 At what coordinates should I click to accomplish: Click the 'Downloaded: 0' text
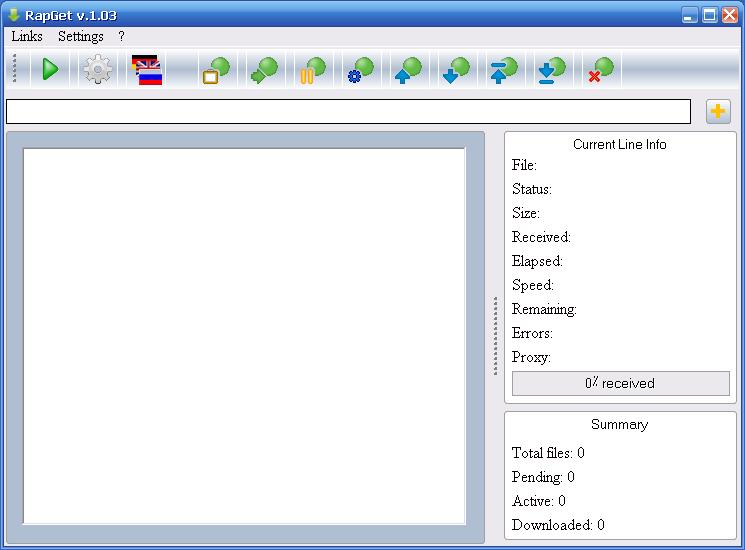(x=558, y=525)
